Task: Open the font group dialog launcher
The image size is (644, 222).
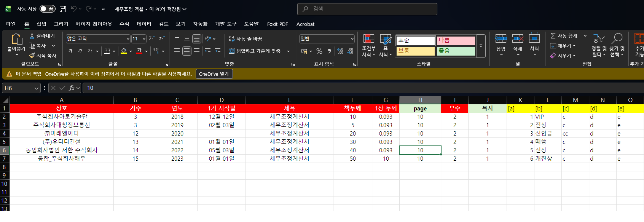Action: [x=166, y=64]
